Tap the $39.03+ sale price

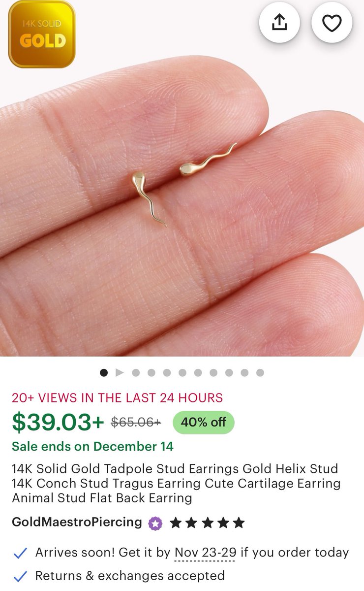coord(58,422)
